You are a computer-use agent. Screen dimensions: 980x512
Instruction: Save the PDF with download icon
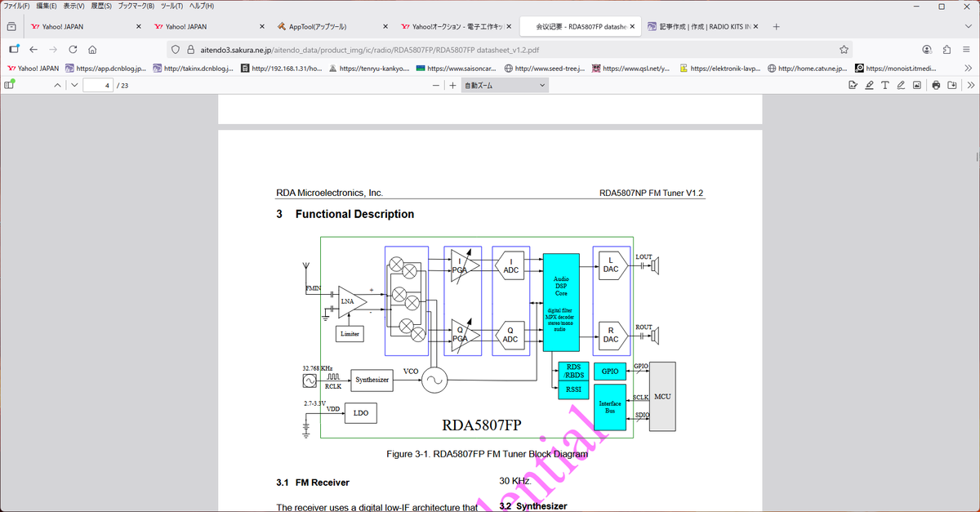click(952, 85)
